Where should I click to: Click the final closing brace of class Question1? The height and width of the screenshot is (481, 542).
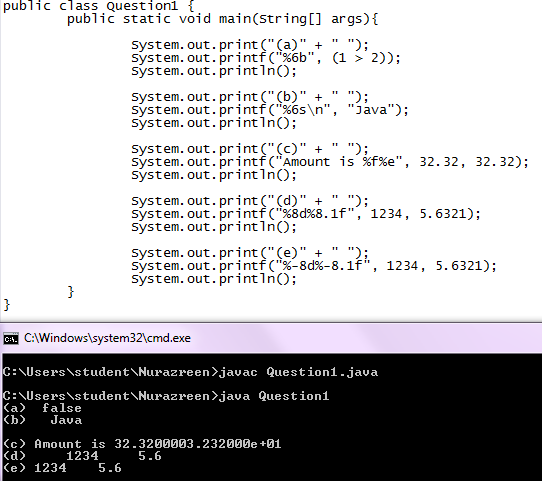7,305
